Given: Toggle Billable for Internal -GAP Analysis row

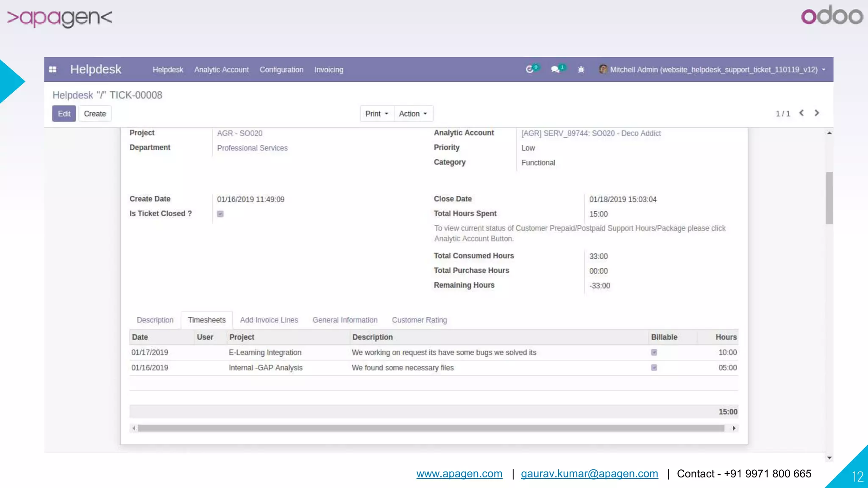Looking at the screenshot, I should coord(654,368).
